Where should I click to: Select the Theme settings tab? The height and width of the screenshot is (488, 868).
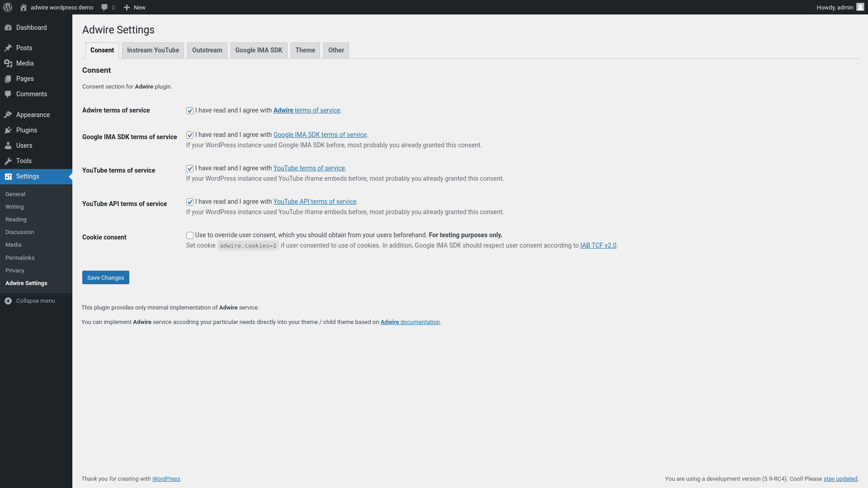pos(305,50)
